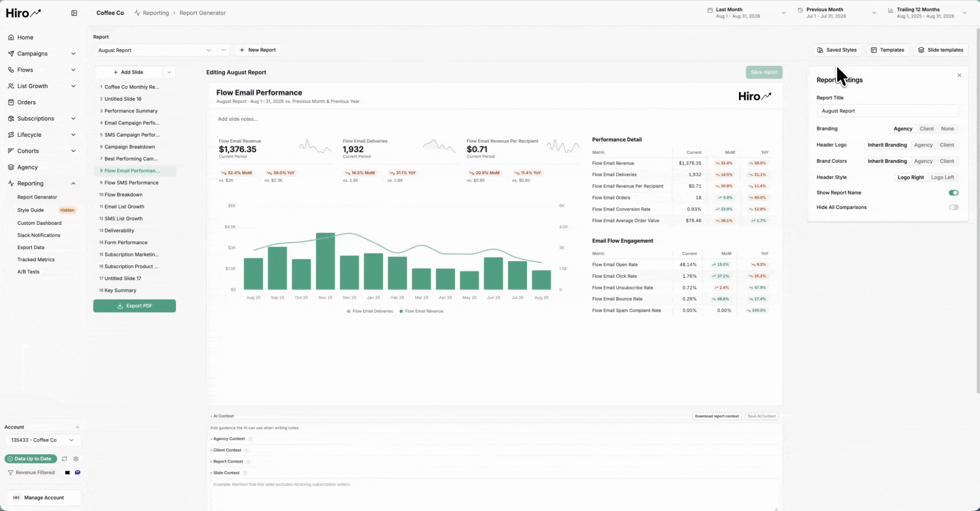Viewport: 980px width, 511px height.
Task: Set Header Logo to Agency
Action: pyautogui.click(x=923, y=145)
